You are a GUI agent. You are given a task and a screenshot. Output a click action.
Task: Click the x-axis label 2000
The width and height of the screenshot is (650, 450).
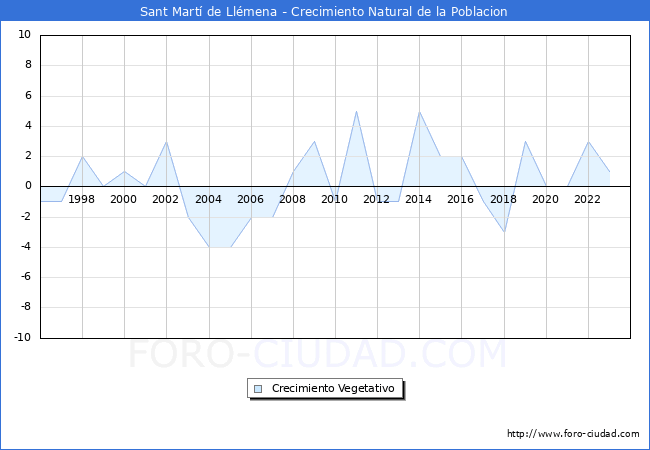tap(124, 199)
